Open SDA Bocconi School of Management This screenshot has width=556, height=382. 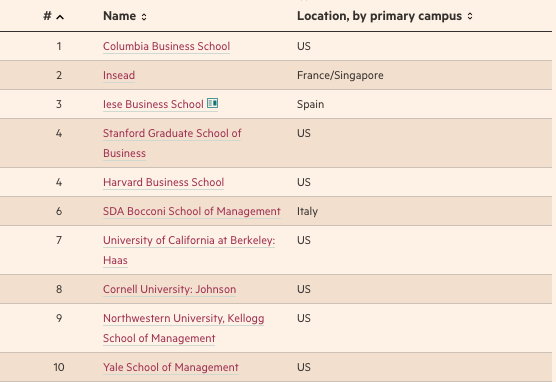[x=191, y=211]
